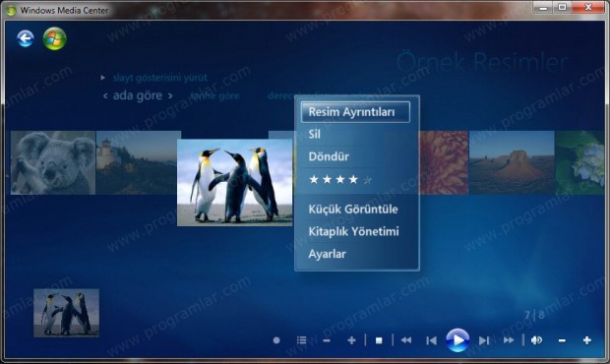The width and height of the screenshot is (610, 364).
Task: Open Kitaplık Yönetimi menu entry
Action: (353, 232)
